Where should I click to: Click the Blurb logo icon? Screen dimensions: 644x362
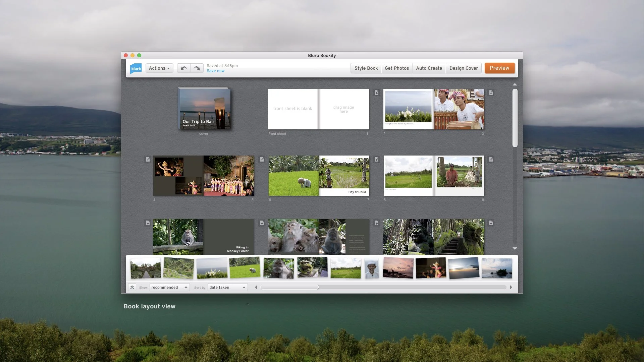[x=136, y=68]
